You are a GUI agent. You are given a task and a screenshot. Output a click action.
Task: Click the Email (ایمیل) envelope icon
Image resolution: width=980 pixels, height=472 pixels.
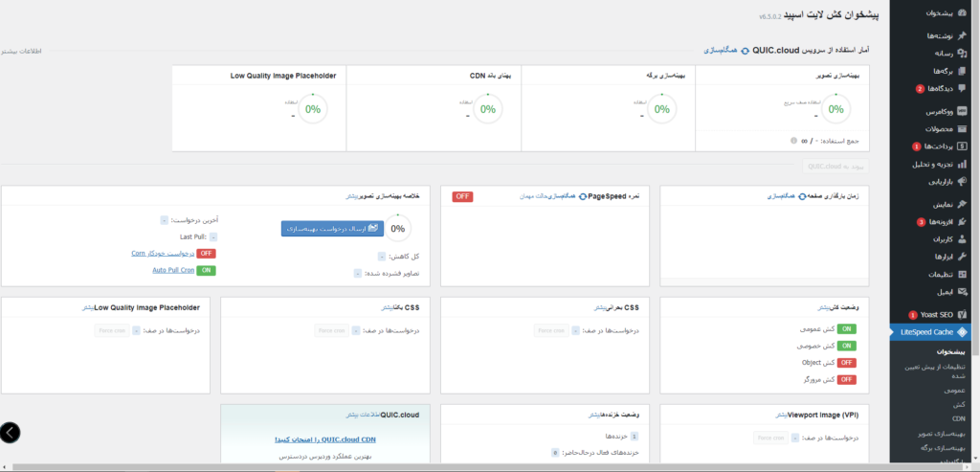click(x=962, y=291)
